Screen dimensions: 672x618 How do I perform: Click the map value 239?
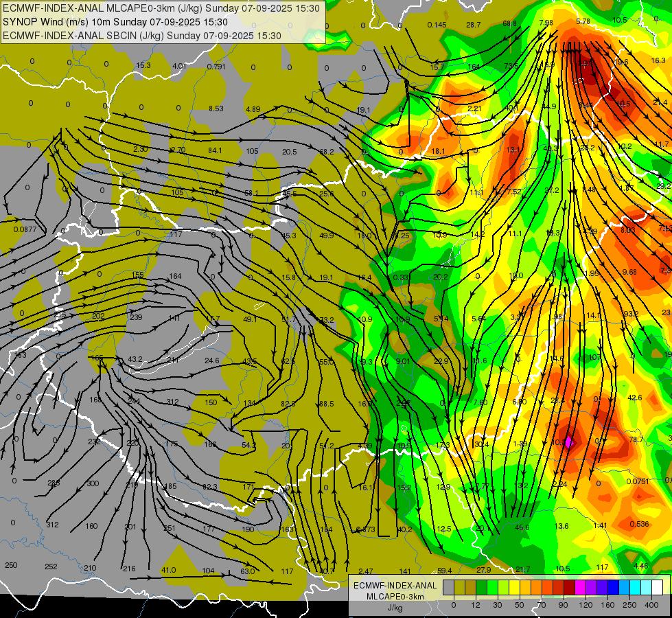click(x=136, y=317)
